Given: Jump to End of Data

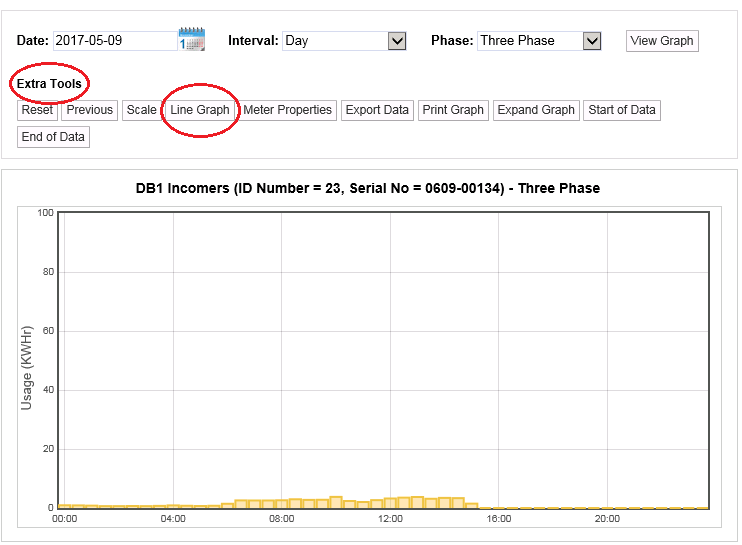Looking at the screenshot, I should point(53,137).
